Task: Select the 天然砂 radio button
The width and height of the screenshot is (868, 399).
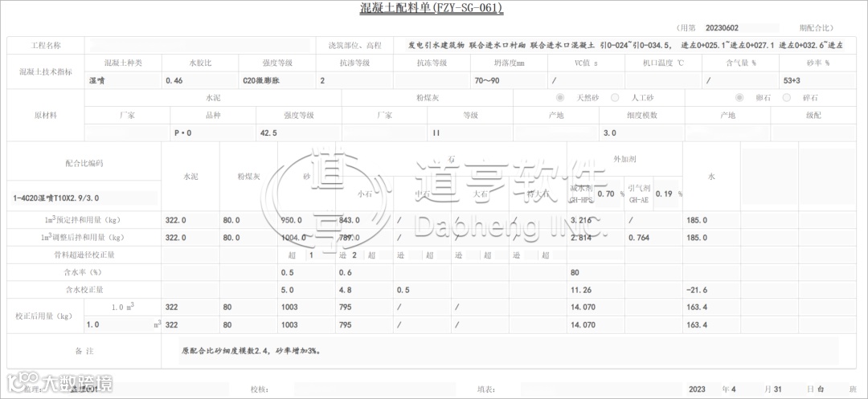Action: pos(560,98)
